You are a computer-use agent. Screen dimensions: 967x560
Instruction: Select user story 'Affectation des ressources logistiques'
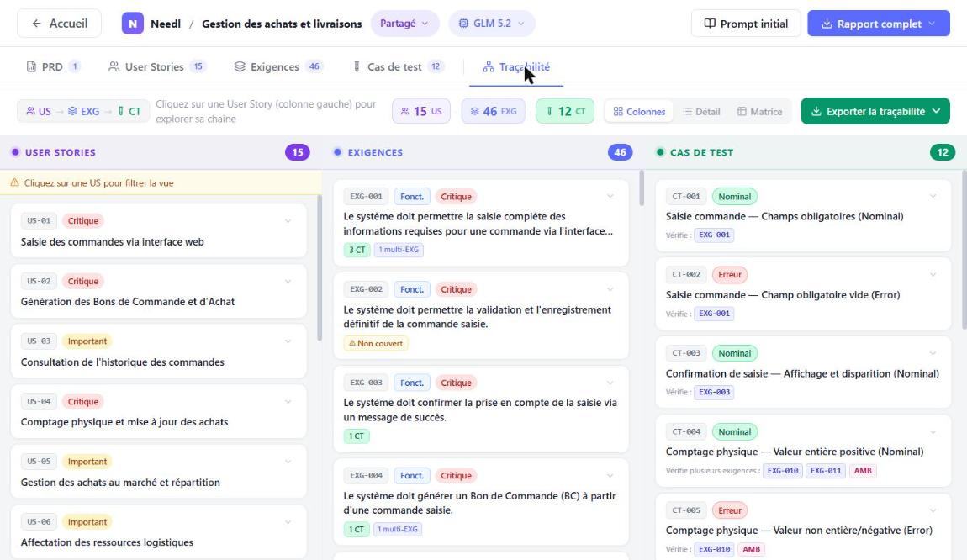point(158,531)
